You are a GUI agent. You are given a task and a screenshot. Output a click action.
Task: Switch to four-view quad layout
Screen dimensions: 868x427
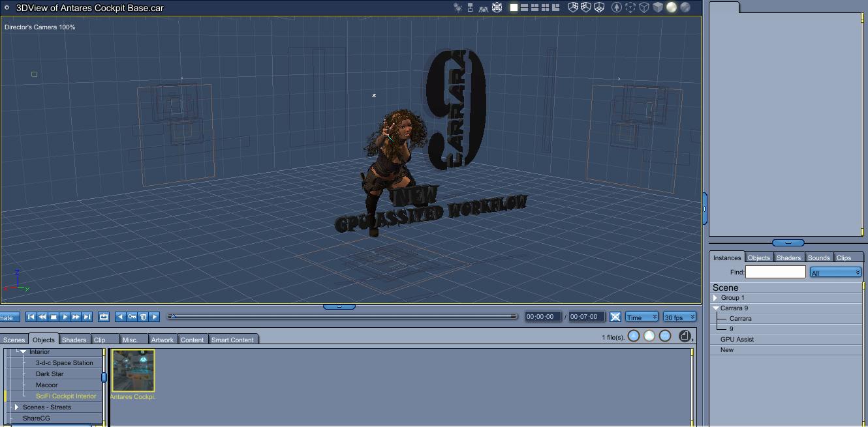545,8
